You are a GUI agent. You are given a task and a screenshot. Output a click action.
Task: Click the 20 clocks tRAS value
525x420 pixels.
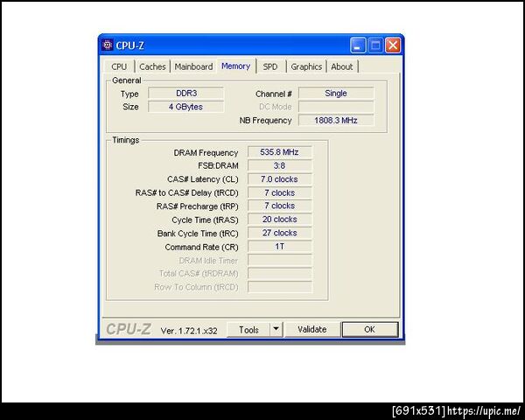280,220
